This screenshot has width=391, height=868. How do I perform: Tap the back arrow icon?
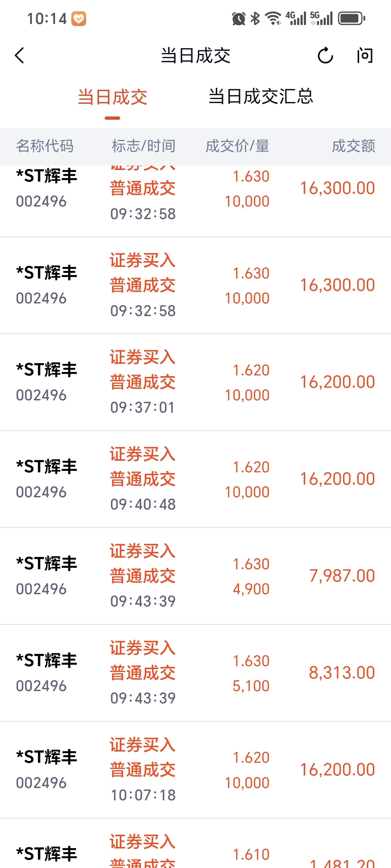click(20, 56)
